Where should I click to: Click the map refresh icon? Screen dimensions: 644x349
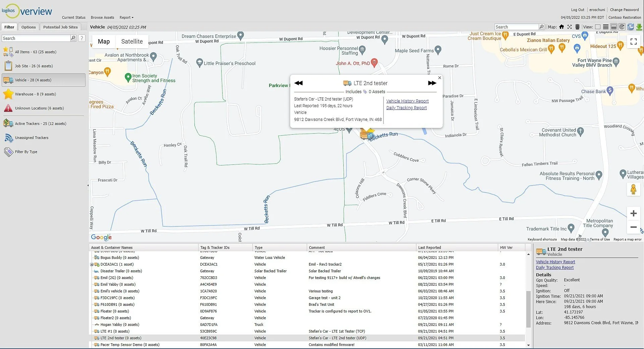point(631,27)
